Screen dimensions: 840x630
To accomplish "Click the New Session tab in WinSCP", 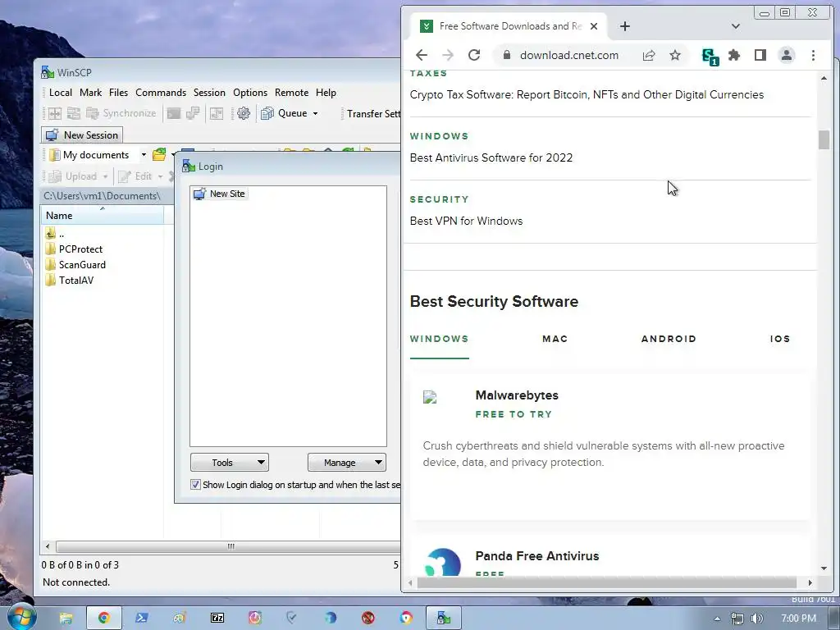I will [82, 135].
